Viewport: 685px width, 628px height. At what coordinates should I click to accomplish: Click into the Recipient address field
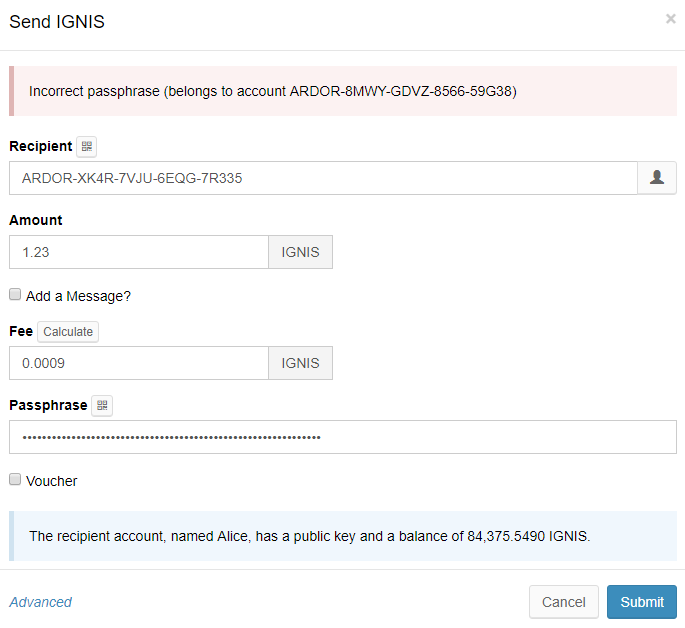coord(322,178)
